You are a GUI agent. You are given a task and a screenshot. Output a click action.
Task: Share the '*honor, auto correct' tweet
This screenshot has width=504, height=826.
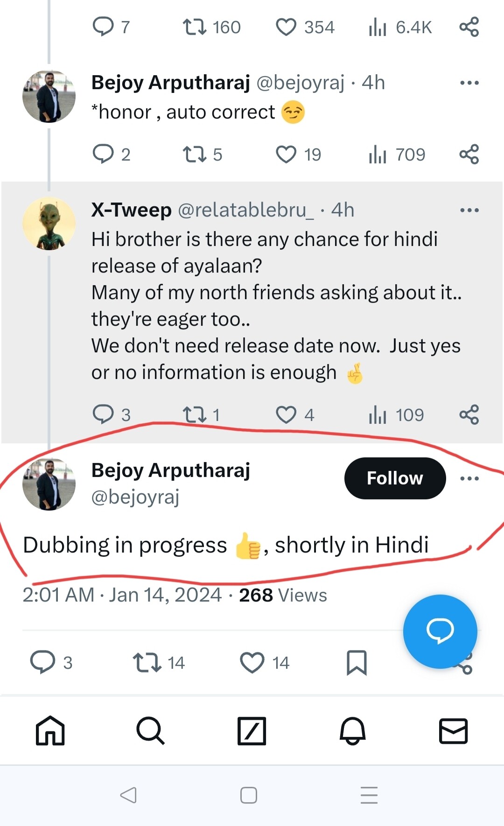(469, 154)
